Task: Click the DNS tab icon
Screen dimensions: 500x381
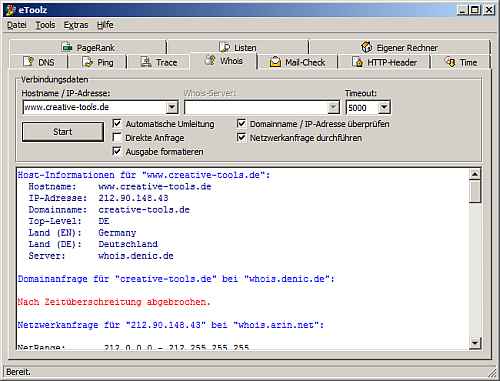Action: tap(29, 62)
